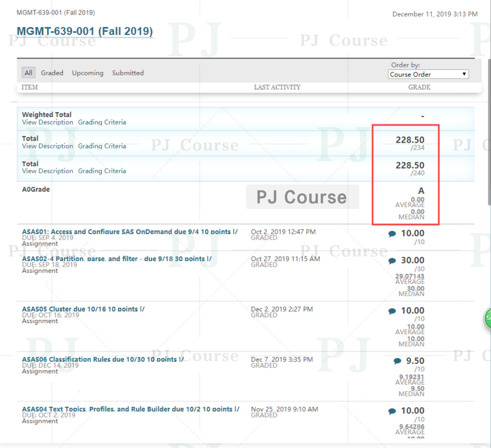Click the 'Nov 25, 2019 9:10 AM' activity date
Screen dimensions: 491x448
[284, 409]
